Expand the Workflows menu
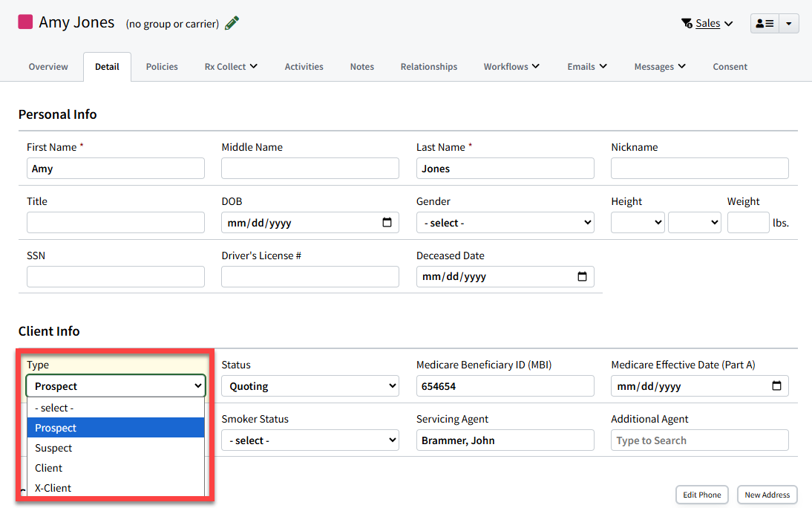812x508 pixels. pos(511,66)
